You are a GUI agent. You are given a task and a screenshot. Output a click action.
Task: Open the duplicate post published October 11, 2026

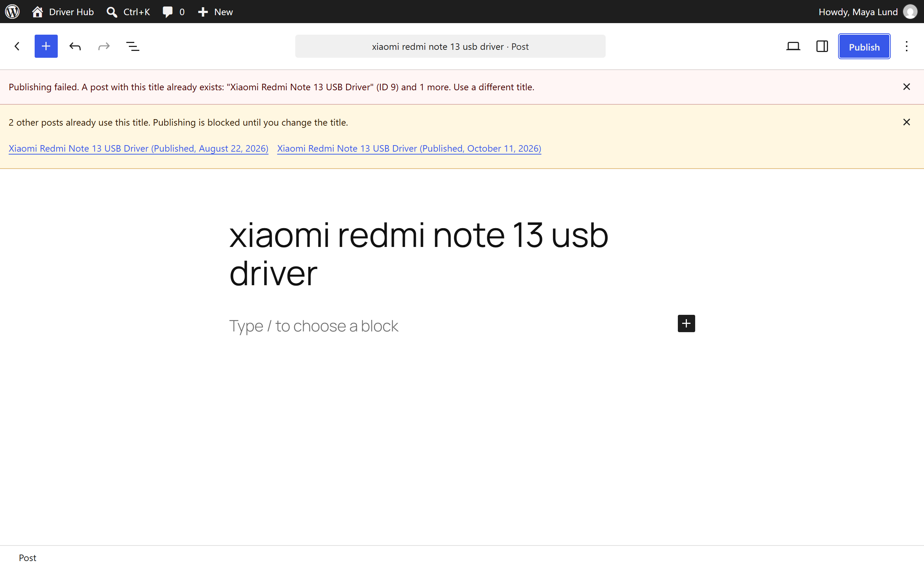pos(409,149)
